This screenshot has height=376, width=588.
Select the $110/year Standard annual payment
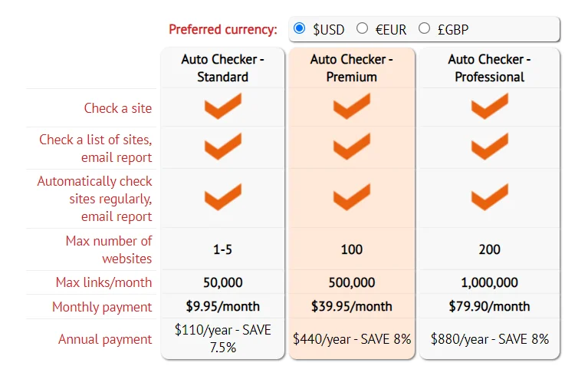[x=223, y=338]
